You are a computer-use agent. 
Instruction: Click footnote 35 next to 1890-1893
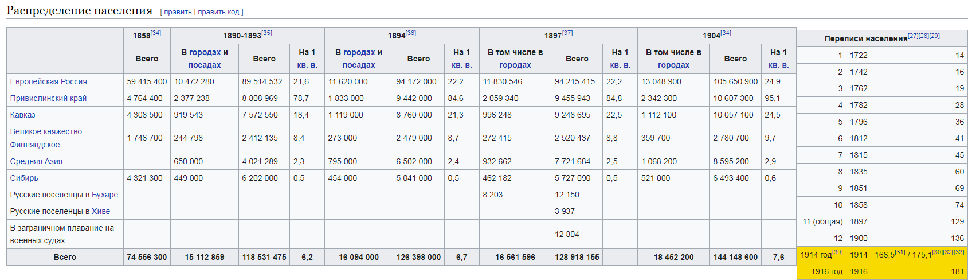coord(267,33)
